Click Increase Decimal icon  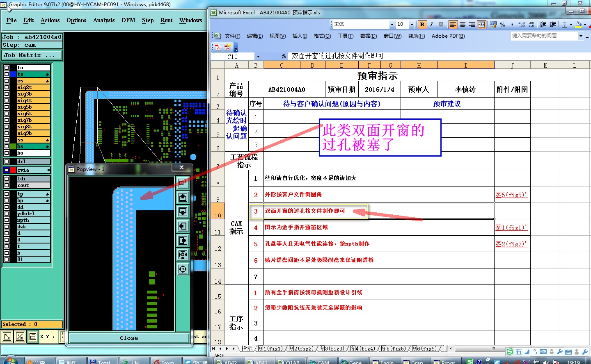[x=522, y=25]
